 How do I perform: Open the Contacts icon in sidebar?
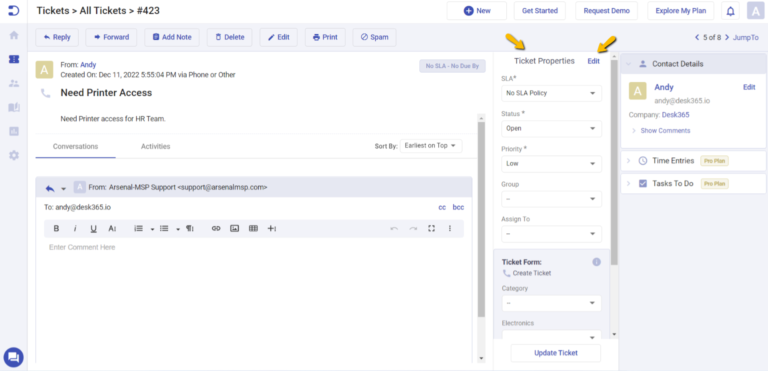point(14,83)
